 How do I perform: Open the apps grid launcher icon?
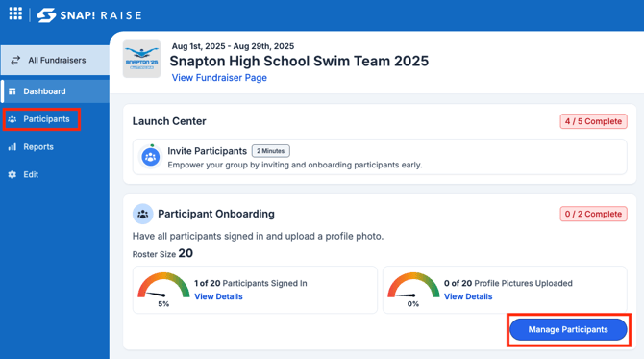pos(15,13)
